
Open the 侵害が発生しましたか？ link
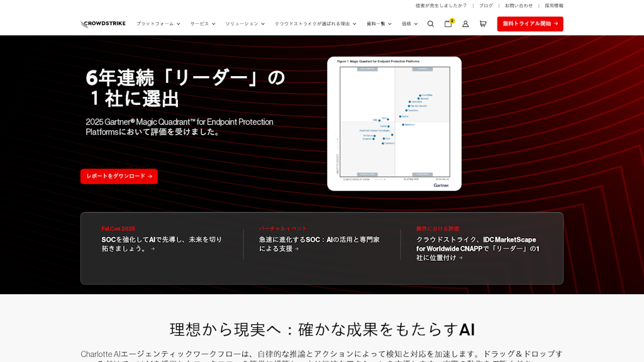point(441,6)
